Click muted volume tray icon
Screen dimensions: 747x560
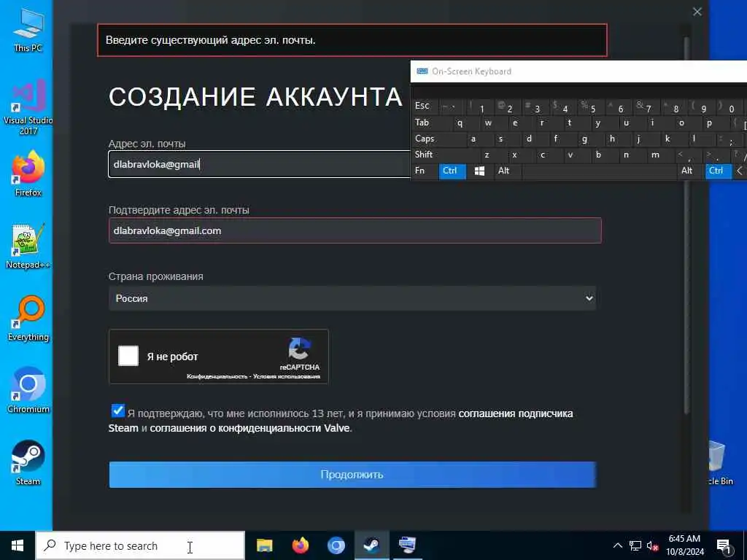(652, 545)
